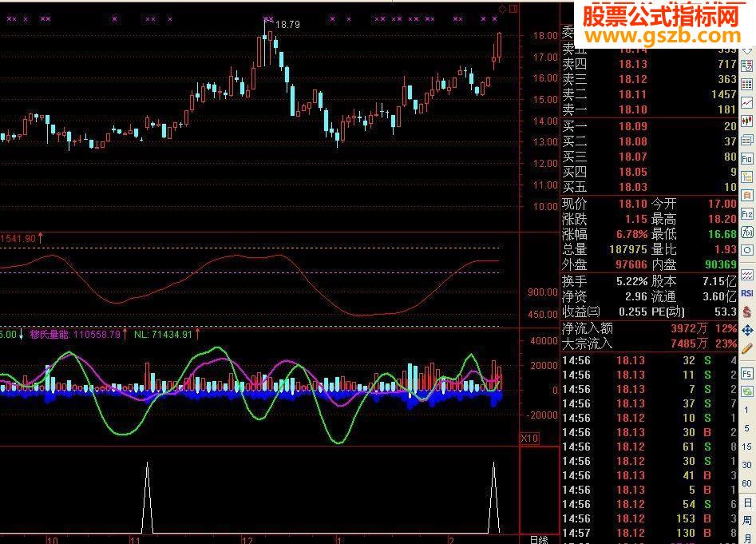
Task: Click the 1541.90 indicator value
Action: point(18,238)
